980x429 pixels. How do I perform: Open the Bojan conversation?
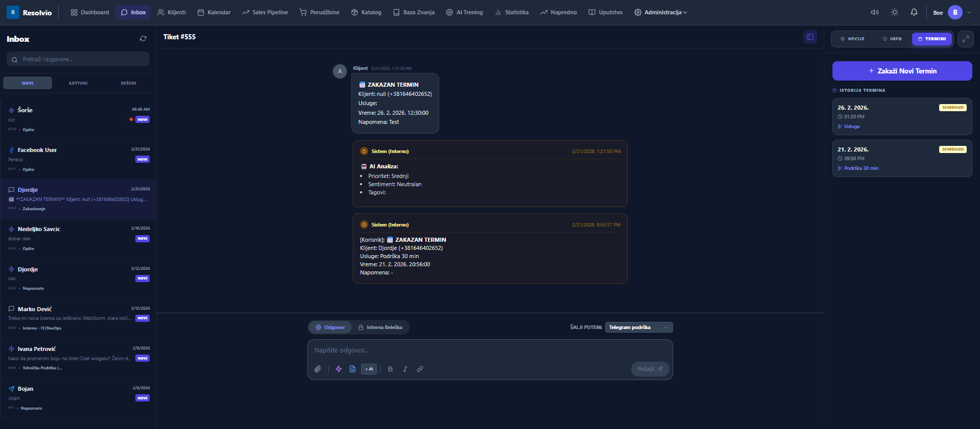click(x=78, y=397)
